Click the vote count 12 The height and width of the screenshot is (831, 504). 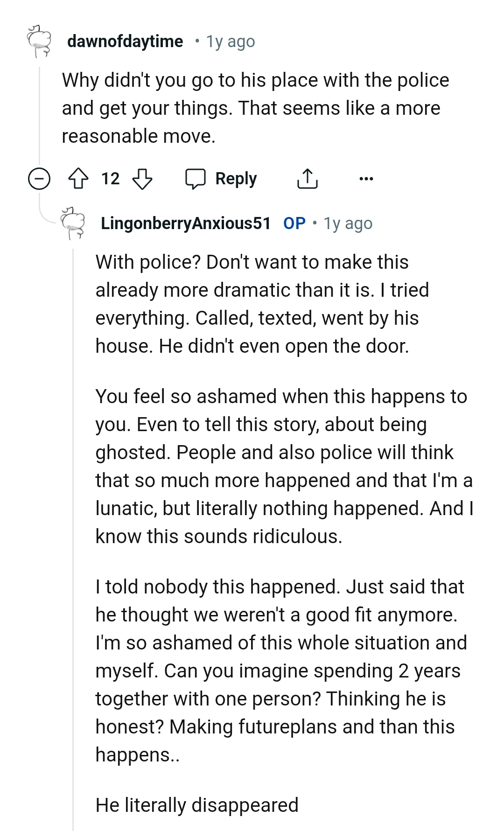pyautogui.click(x=111, y=179)
